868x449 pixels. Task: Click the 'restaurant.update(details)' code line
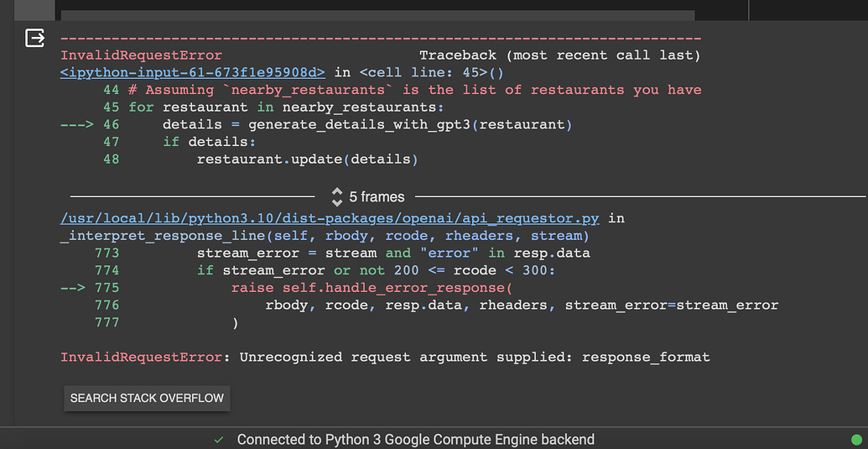click(x=307, y=159)
